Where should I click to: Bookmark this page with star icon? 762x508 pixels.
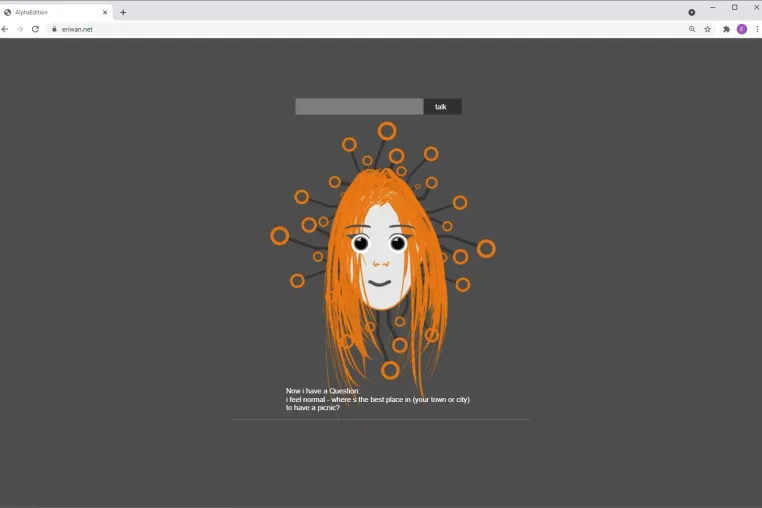tap(708, 29)
